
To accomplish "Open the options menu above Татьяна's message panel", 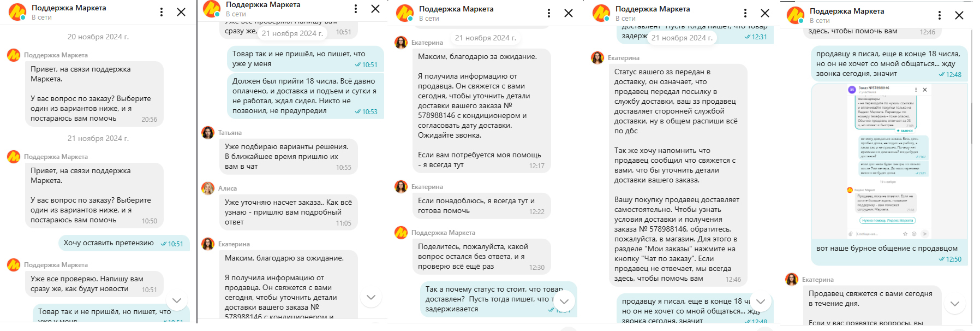I will point(356,9).
